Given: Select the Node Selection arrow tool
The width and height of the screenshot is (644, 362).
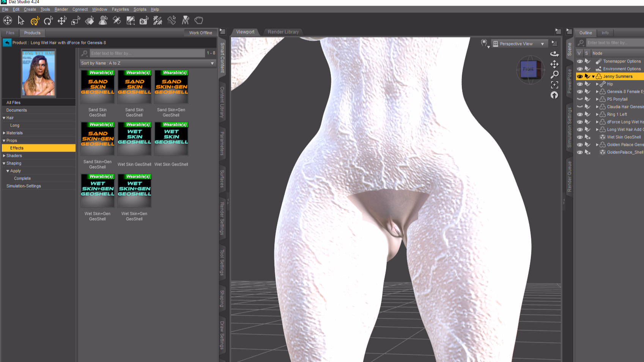Looking at the screenshot, I should [x=21, y=20].
